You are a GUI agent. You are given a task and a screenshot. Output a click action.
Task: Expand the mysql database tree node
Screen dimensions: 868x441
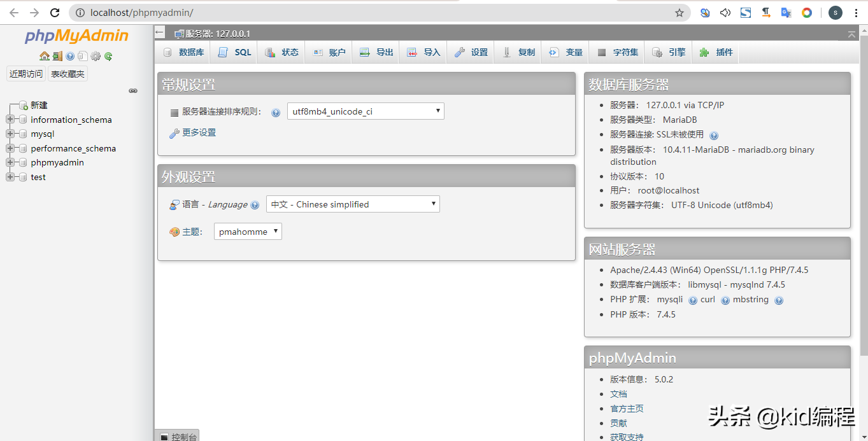tap(10, 134)
